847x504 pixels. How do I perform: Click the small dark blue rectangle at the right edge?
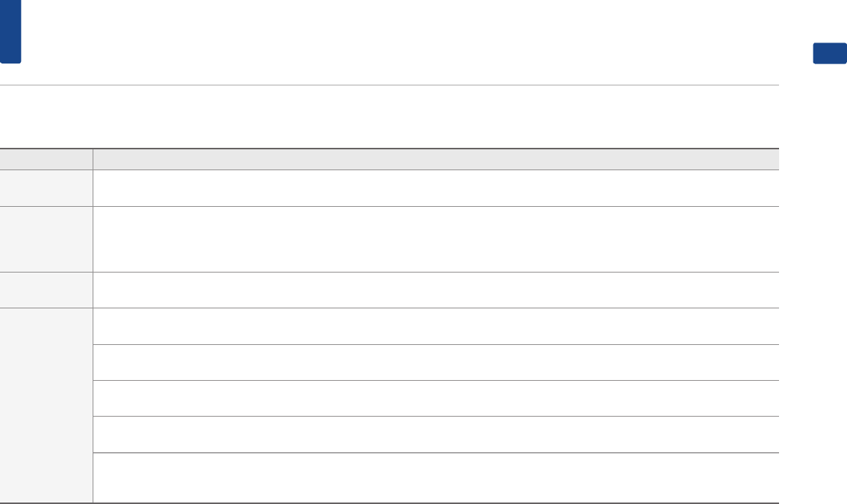pos(830,54)
